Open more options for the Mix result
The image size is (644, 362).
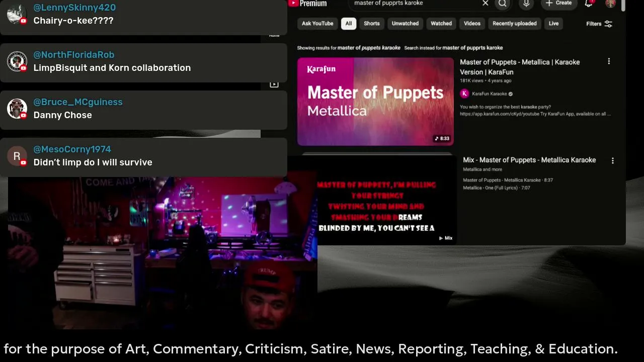coord(612,161)
